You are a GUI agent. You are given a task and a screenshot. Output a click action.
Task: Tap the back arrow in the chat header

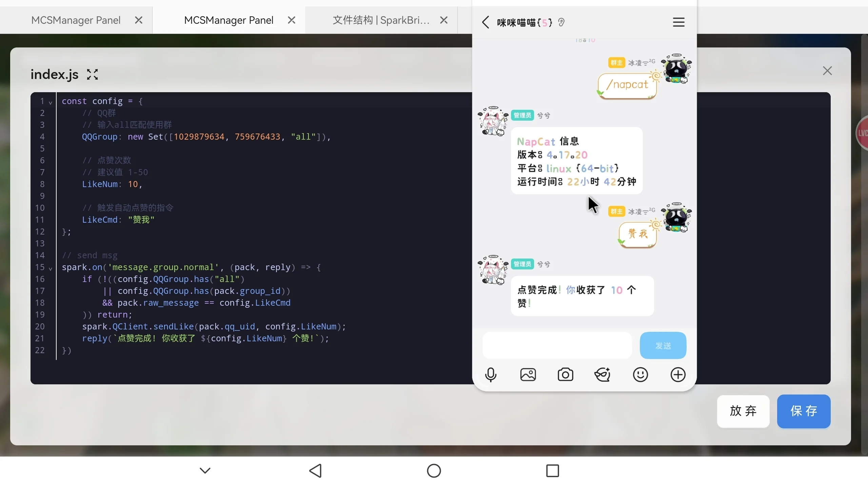click(x=486, y=22)
